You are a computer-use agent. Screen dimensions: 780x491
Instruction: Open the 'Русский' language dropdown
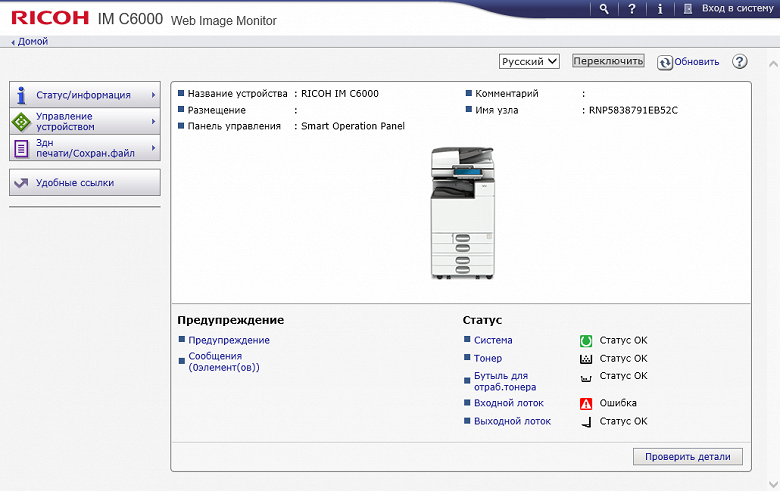pos(529,62)
